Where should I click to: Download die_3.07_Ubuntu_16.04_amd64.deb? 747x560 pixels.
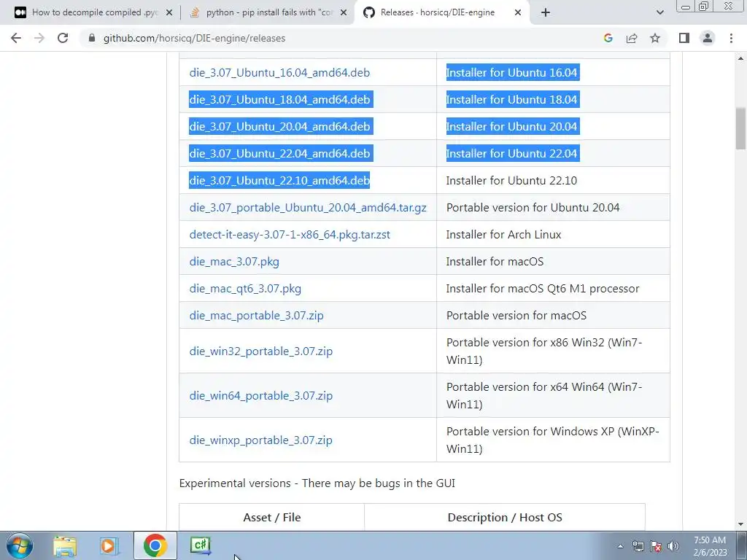pyautogui.click(x=279, y=73)
